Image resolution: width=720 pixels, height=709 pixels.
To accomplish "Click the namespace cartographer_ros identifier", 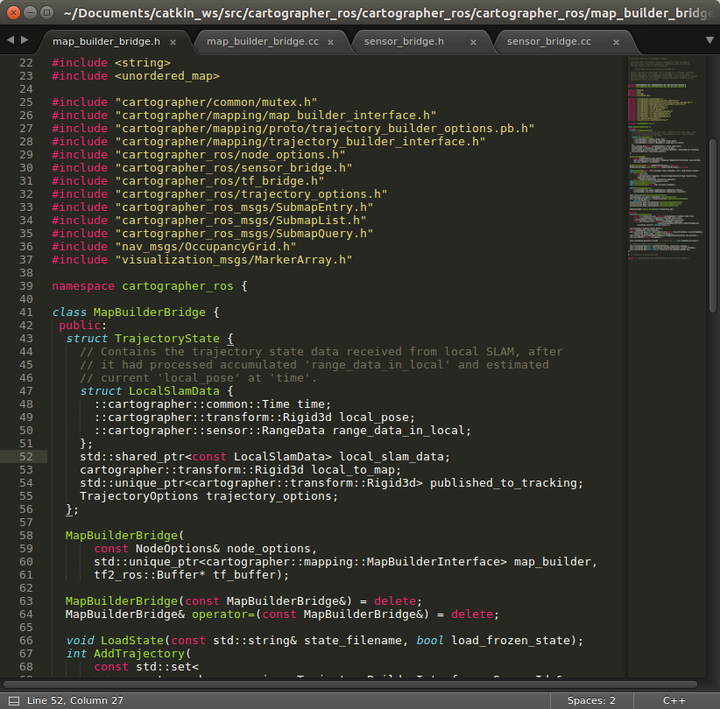I will [177, 286].
